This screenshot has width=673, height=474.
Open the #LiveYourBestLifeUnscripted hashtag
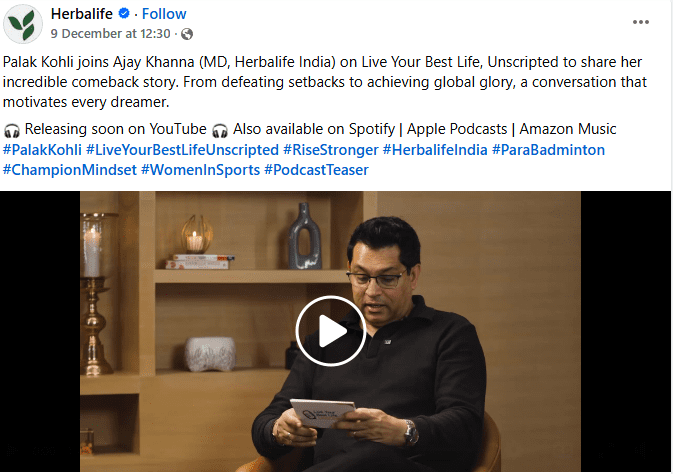pos(181,150)
